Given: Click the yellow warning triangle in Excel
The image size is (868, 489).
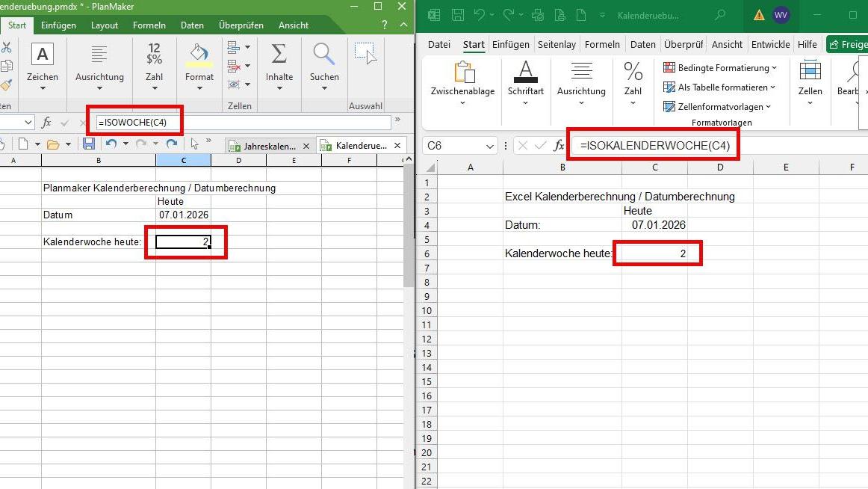Looking at the screenshot, I should pyautogui.click(x=759, y=15).
